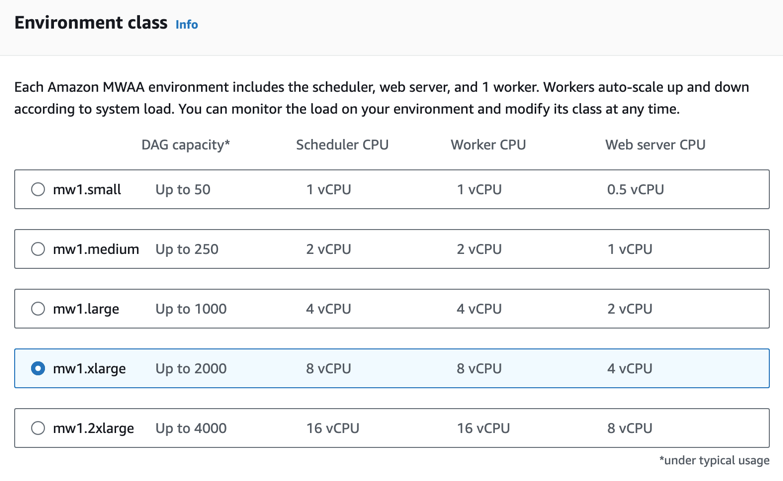
Task: Click the Worker CPU column header
Action: [x=488, y=145]
